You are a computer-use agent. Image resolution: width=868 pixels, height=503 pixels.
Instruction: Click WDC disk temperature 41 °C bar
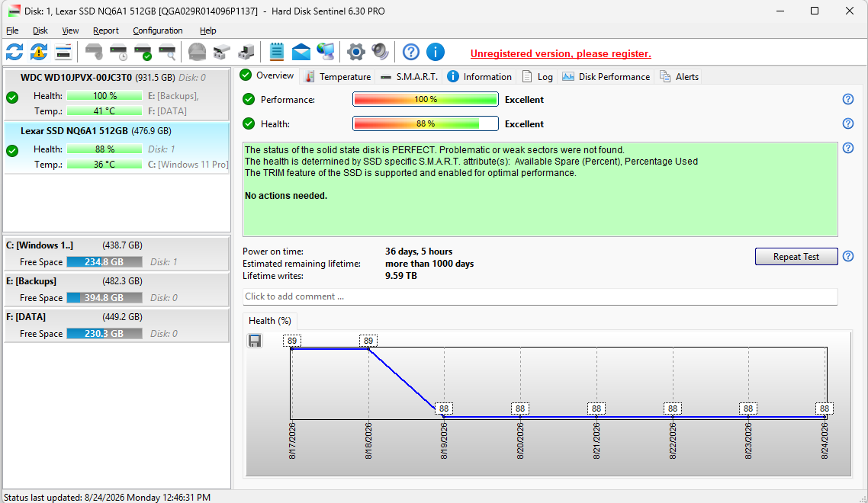pyautogui.click(x=104, y=111)
